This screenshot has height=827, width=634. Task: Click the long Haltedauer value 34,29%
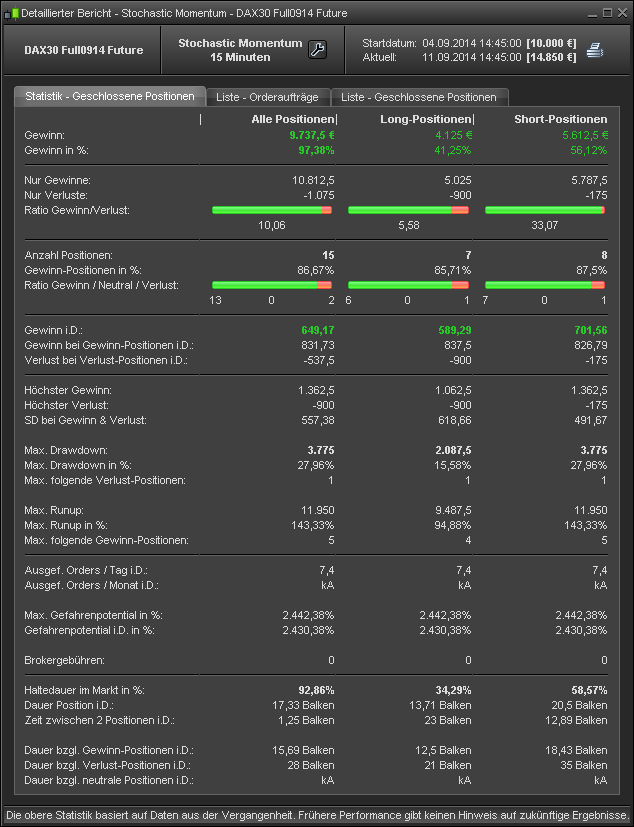pos(454,690)
